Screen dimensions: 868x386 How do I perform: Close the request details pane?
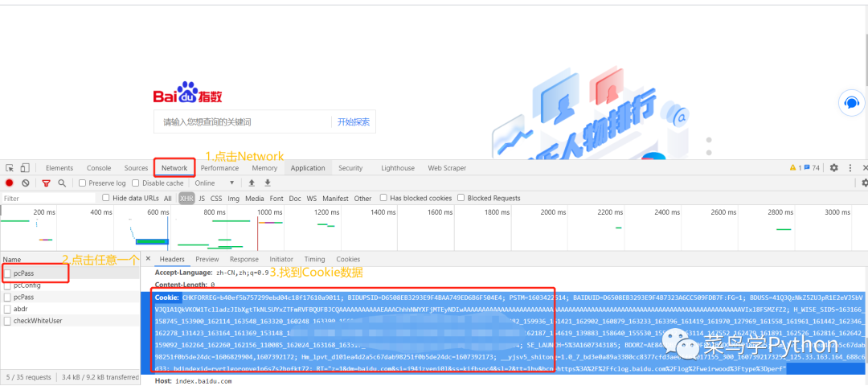tap(148, 259)
